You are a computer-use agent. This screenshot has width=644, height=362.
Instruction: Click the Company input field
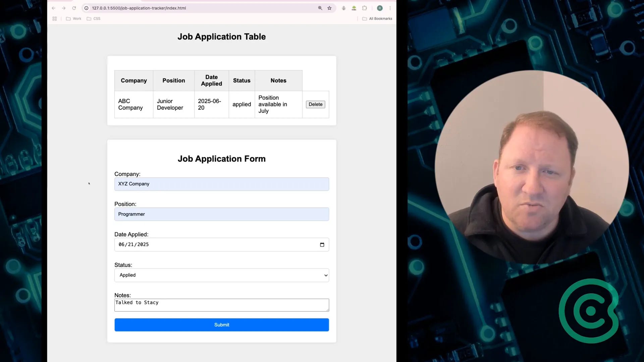click(x=221, y=184)
